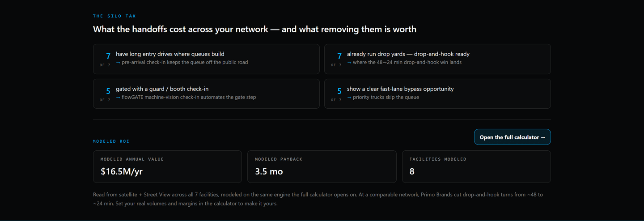Click the '5 of 7' count in fast-lane card
The height and width of the screenshot is (221, 644).
tap(337, 94)
